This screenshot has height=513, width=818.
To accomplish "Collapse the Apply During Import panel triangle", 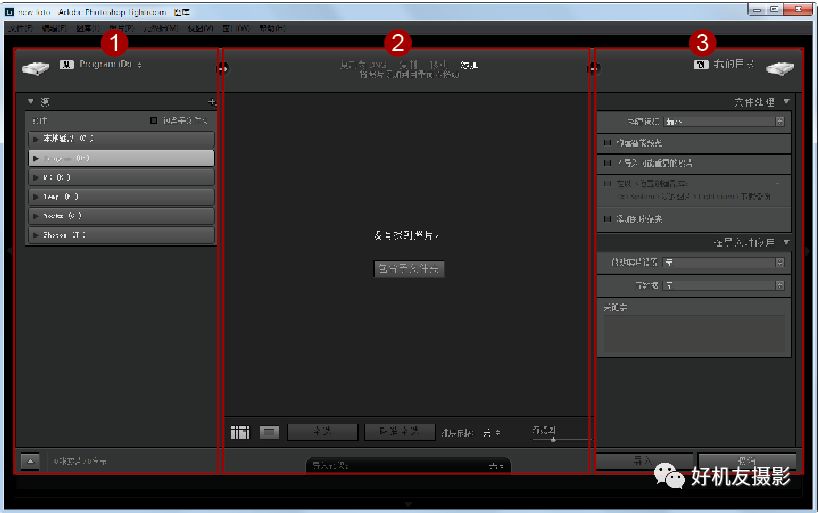I will (786, 243).
